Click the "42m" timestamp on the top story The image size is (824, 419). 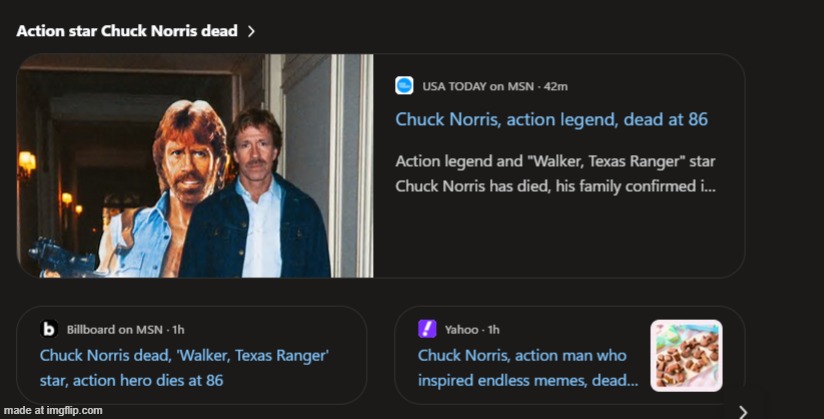pyautogui.click(x=556, y=86)
